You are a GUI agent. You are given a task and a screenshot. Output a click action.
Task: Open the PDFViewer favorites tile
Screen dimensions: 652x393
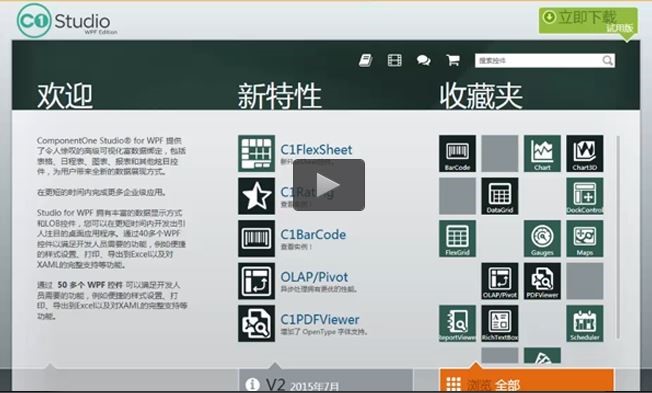pos(542,281)
